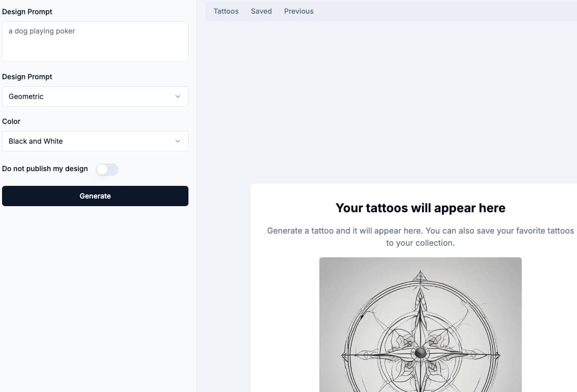Go to the Previous tab

pyautogui.click(x=299, y=11)
